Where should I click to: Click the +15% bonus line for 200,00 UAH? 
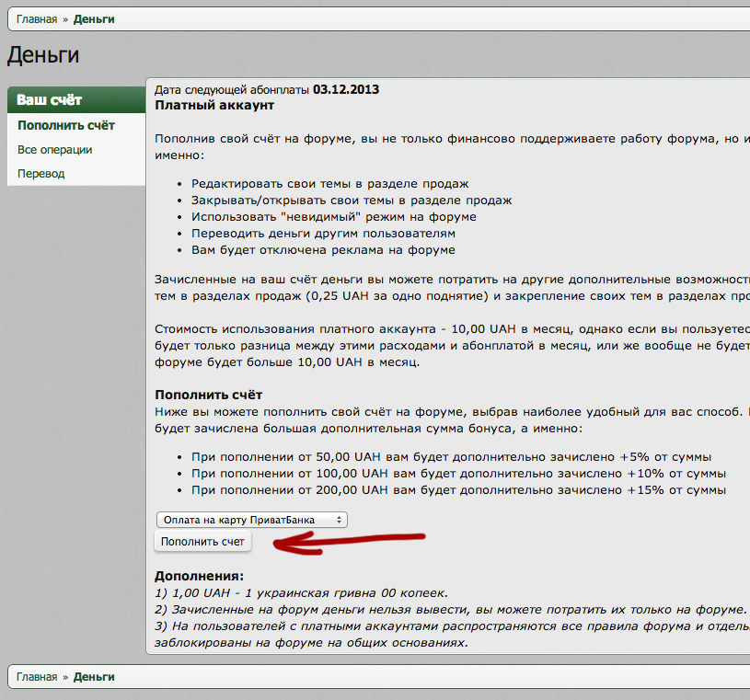coord(458,490)
